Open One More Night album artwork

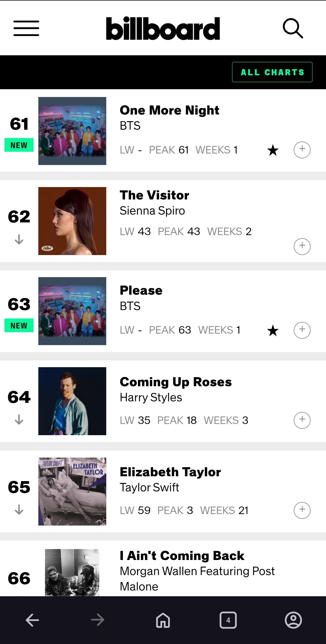(x=72, y=131)
